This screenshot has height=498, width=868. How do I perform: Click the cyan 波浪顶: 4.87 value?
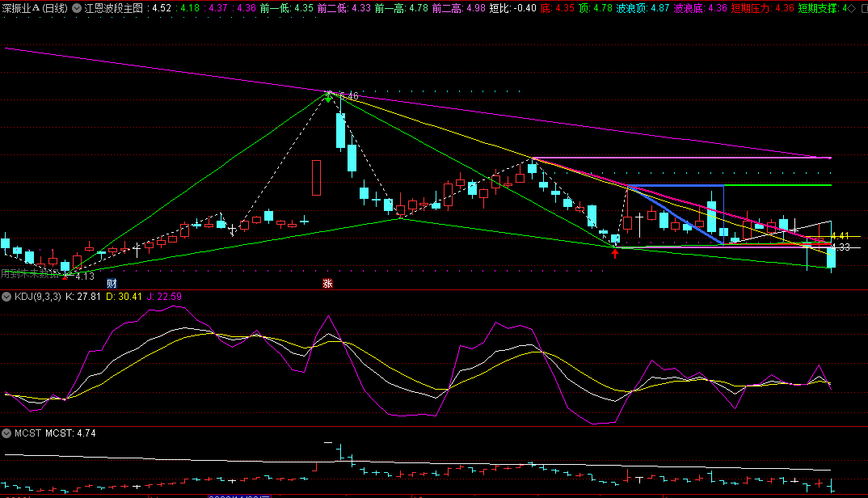pyautogui.click(x=643, y=8)
